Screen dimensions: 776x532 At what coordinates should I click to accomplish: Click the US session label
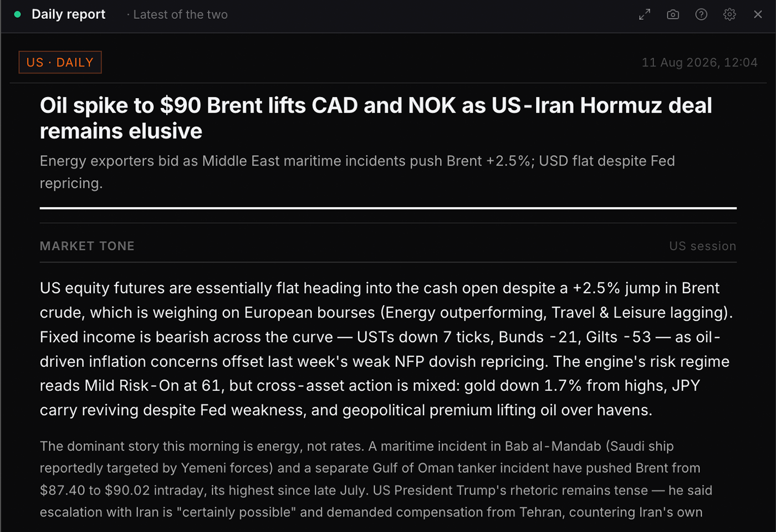[x=702, y=246]
